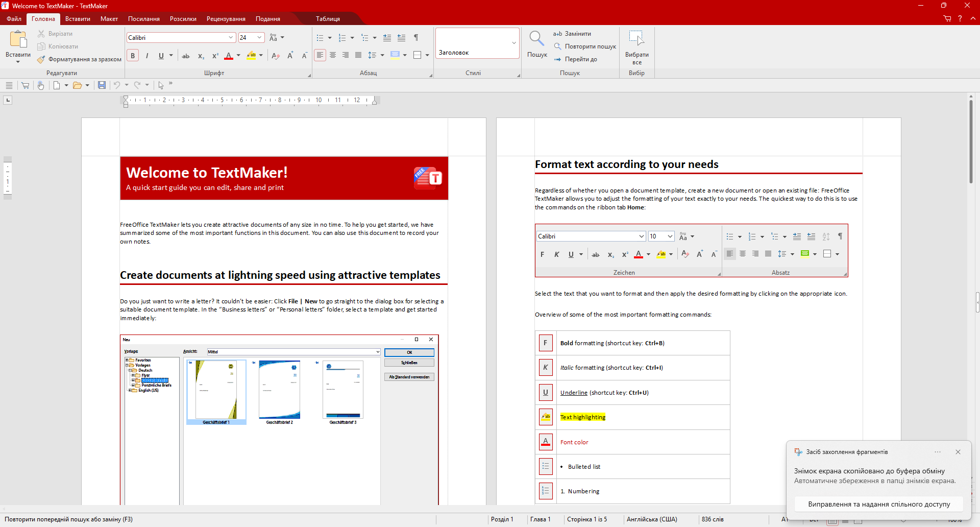980x527 pixels.
Task: Switch to the Таблиця ribbon tab
Action: coord(328,19)
